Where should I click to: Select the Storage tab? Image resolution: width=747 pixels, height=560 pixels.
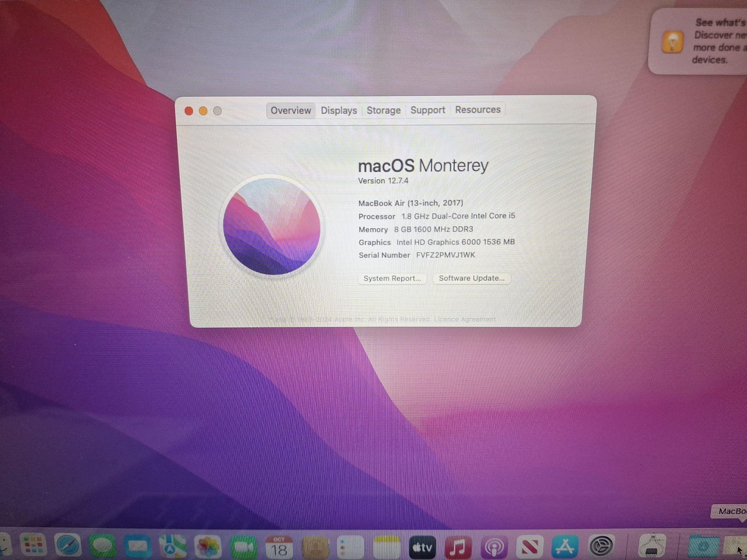click(383, 110)
